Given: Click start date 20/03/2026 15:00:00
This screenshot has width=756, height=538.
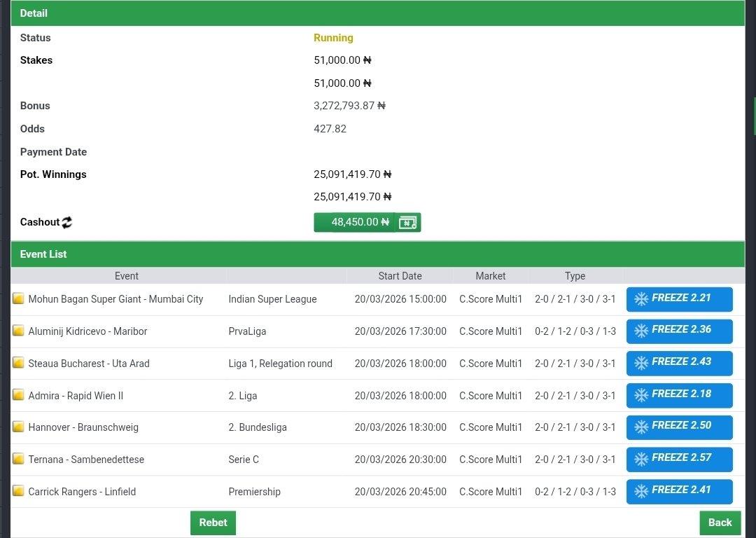Looking at the screenshot, I should 400,299.
